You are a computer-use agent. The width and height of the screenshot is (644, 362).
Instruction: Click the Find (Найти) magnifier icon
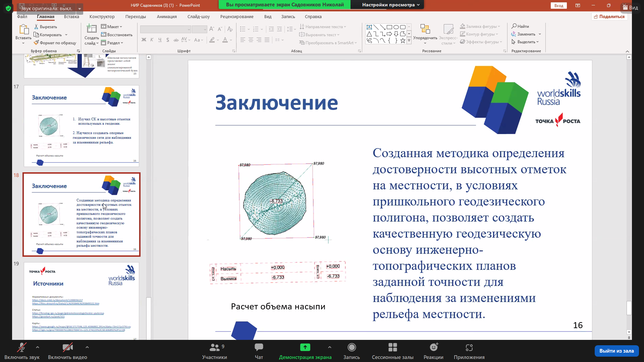pyautogui.click(x=514, y=26)
